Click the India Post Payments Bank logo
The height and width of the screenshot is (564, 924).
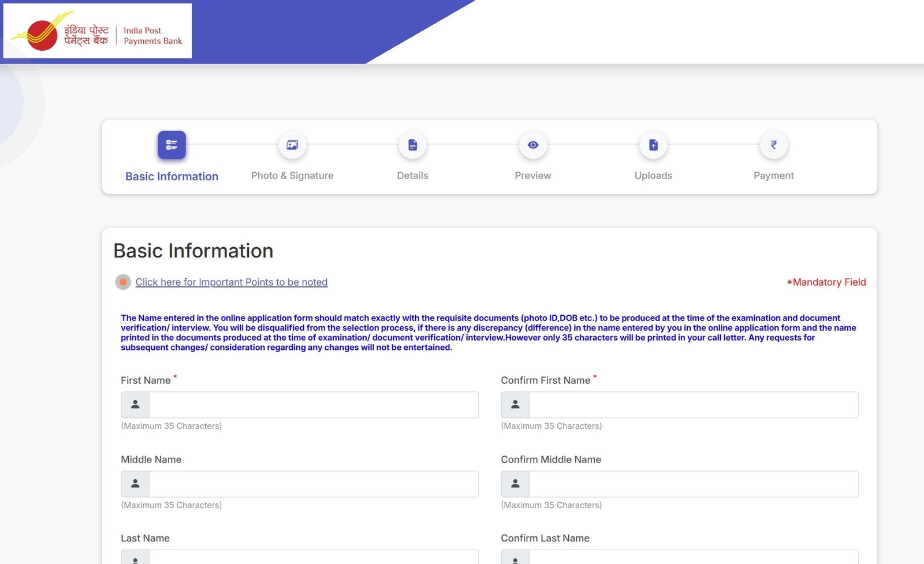tap(97, 31)
